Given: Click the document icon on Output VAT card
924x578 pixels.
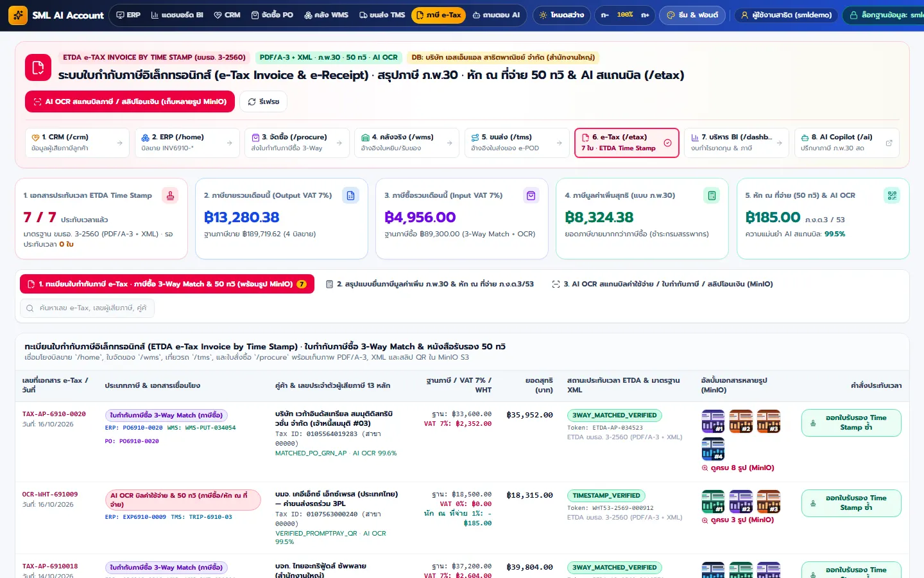Looking at the screenshot, I should (350, 196).
